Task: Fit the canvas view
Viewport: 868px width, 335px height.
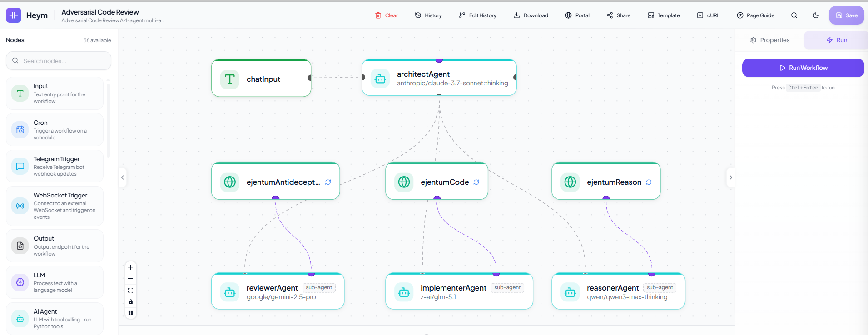Action: [x=131, y=290]
